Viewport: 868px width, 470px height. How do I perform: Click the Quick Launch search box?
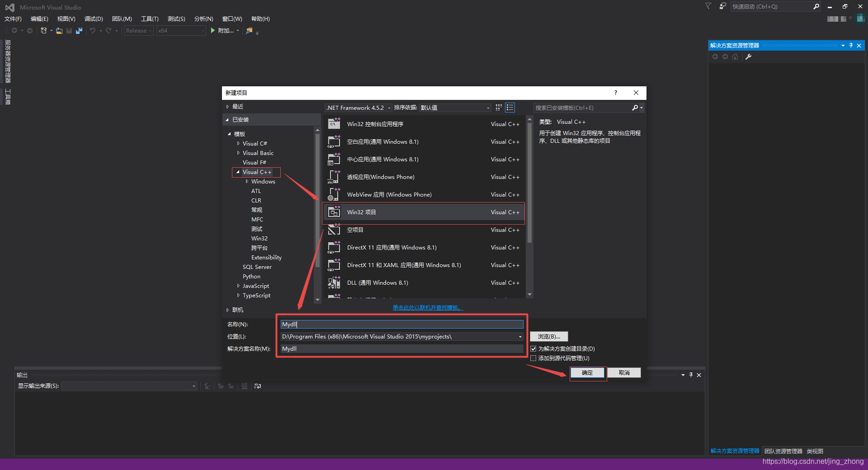pos(771,6)
